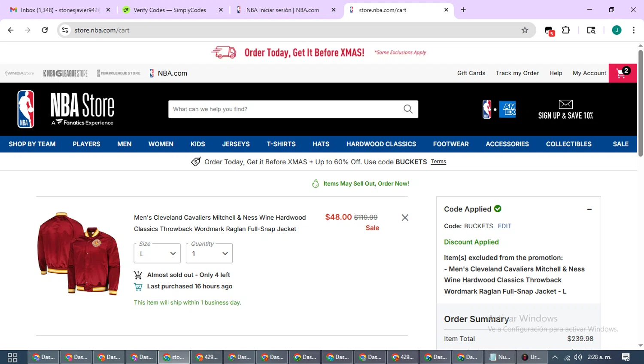Go to the NBA.com link
This screenshot has height=364, width=644.
pos(168,73)
